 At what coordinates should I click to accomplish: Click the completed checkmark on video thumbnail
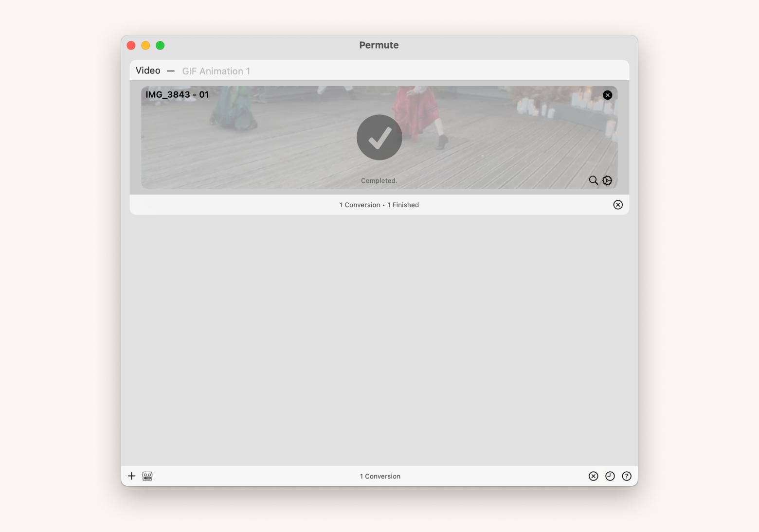(379, 137)
